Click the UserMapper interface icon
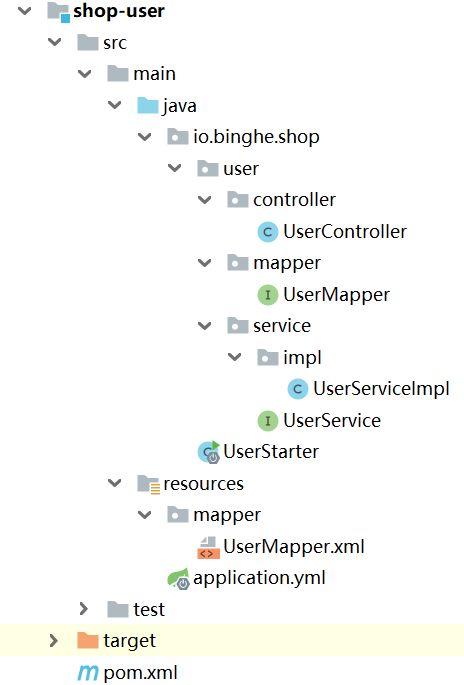 268,295
